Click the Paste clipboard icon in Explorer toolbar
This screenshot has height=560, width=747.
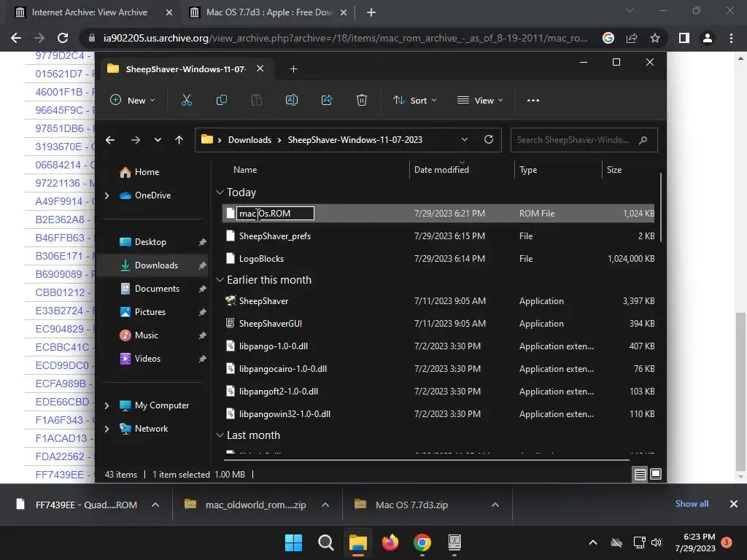256,100
